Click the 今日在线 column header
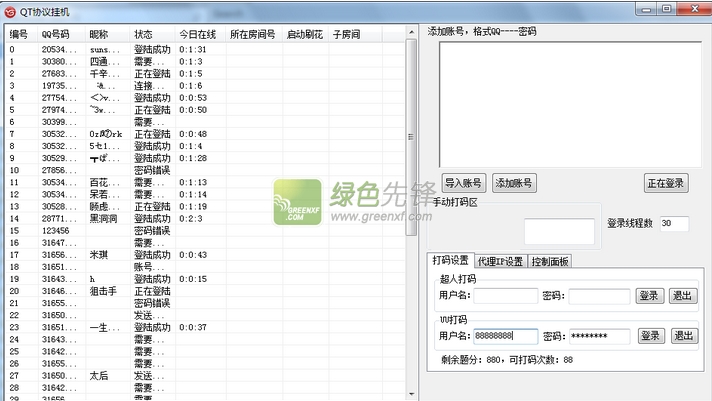This screenshot has height=401, width=712. 200,34
